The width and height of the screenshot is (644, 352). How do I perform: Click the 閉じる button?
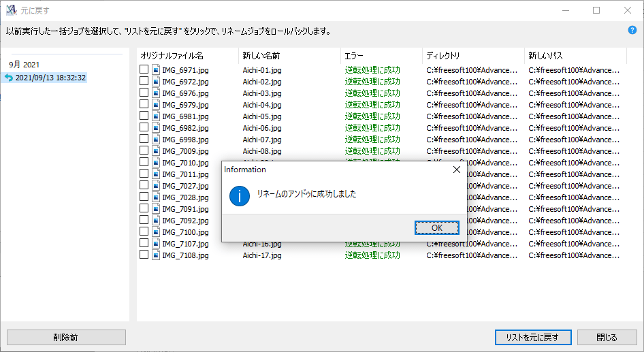pos(607,337)
